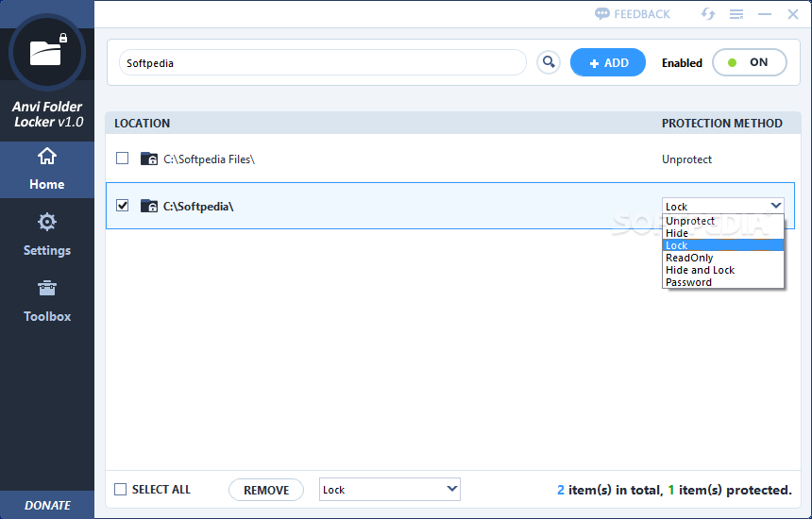The height and width of the screenshot is (519, 812).
Task: Close the Anvi Folder Locker window
Action: 793,14
